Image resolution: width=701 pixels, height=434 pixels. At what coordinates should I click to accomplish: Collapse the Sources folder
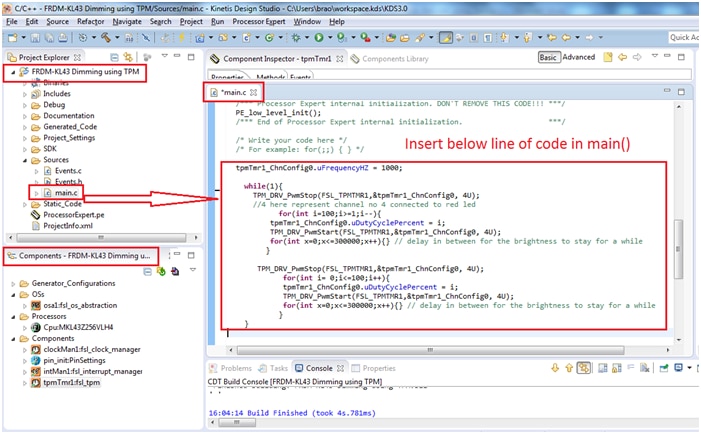point(26,159)
